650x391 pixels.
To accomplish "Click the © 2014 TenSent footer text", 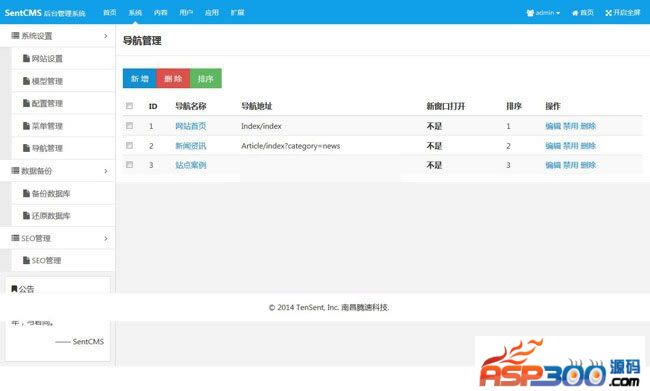I will pyautogui.click(x=329, y=307).
